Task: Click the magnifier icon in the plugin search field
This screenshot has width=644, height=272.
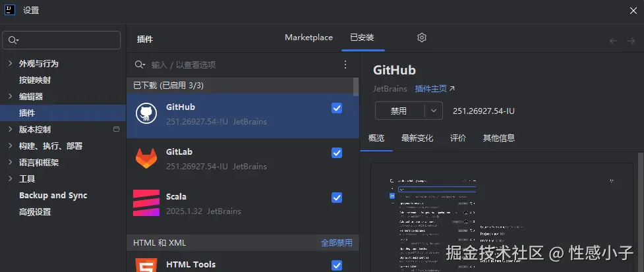Action: [x=140, y=65]
